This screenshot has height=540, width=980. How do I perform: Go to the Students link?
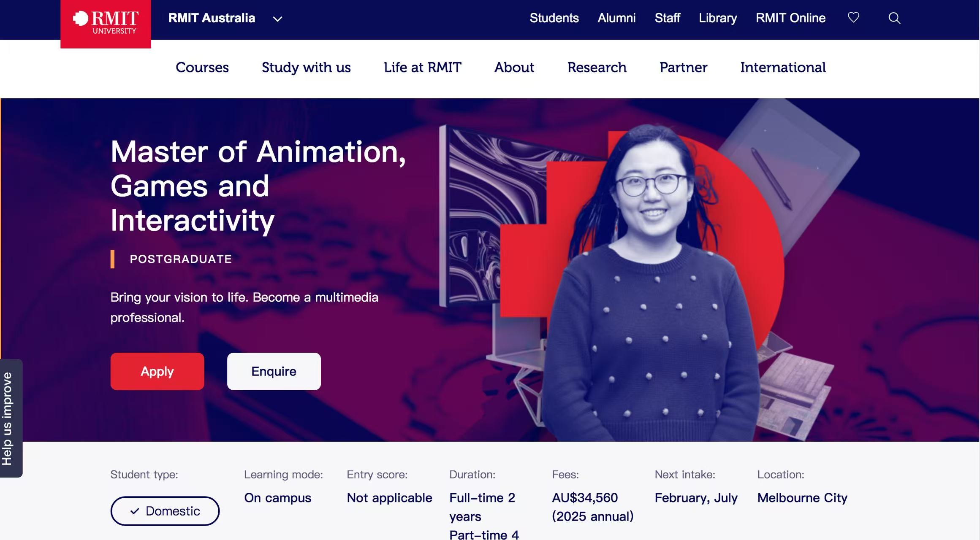(554, 18)
